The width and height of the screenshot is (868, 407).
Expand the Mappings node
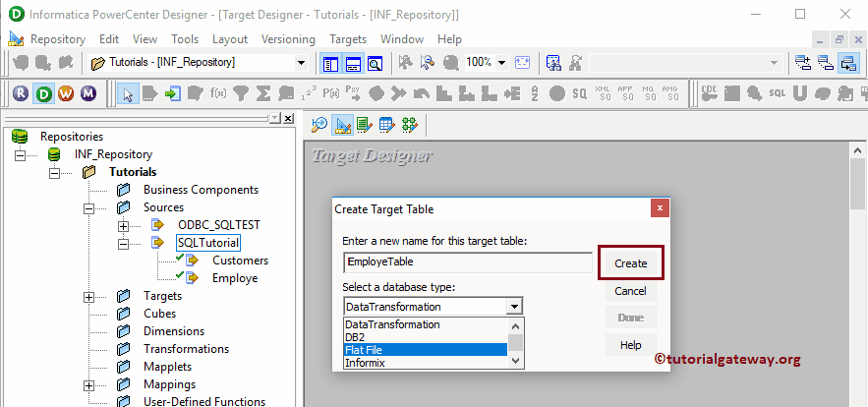click(x=88, y=385)
